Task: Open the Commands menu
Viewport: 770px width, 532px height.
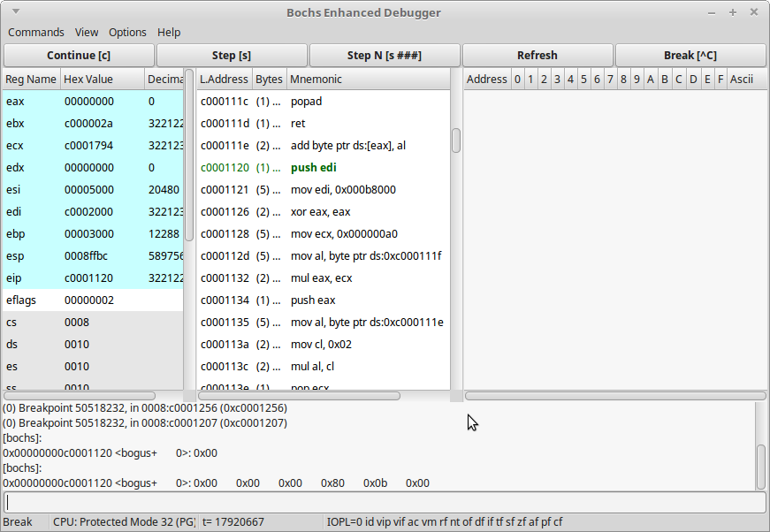Action: point(36,33)
